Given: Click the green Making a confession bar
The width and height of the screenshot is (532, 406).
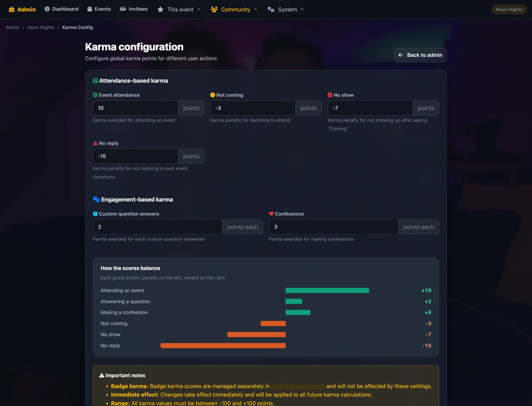Looking at the screenshot, I should pos(298,312).
